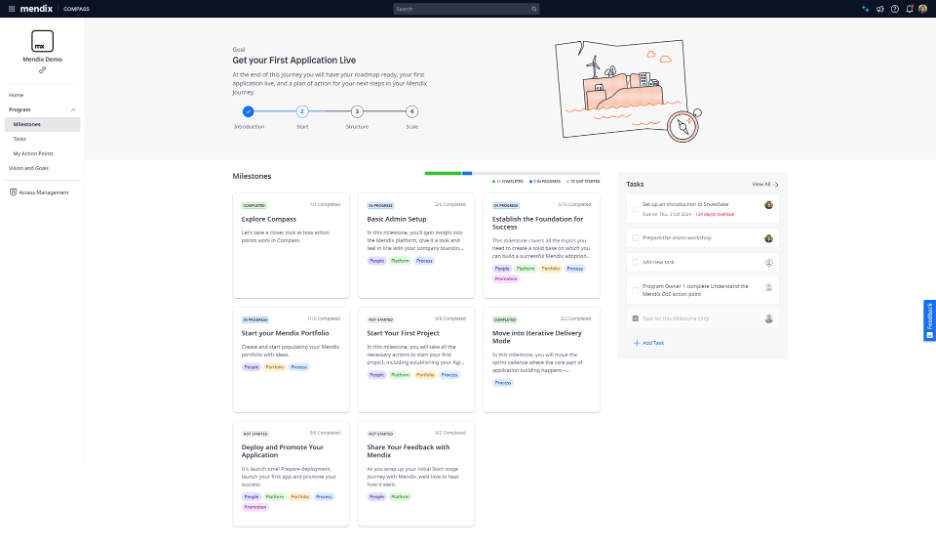Click the unassigned avatar on 'add new task'
The height and width of the screenshot is (548, 936).
click(x=769, y=262)
